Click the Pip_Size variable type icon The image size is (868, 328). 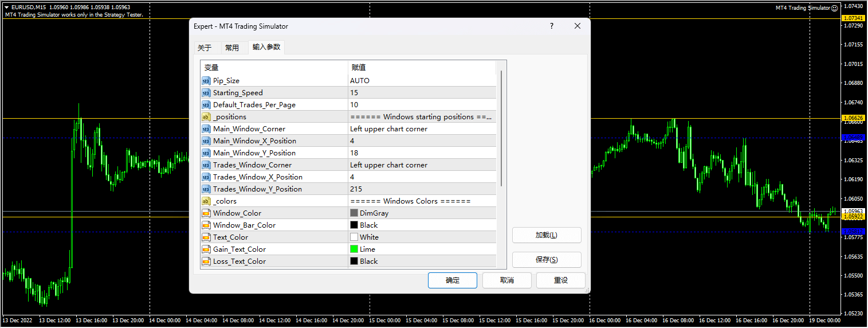(x=206, y=81)
